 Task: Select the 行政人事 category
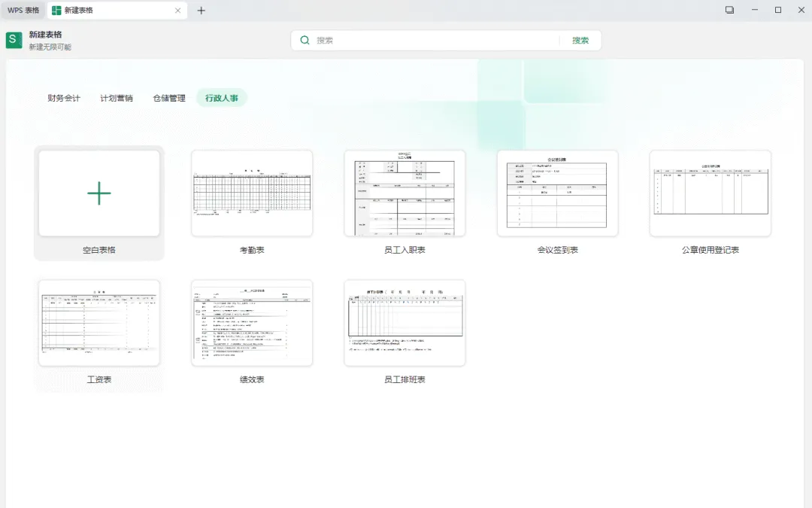click(222, 98)
